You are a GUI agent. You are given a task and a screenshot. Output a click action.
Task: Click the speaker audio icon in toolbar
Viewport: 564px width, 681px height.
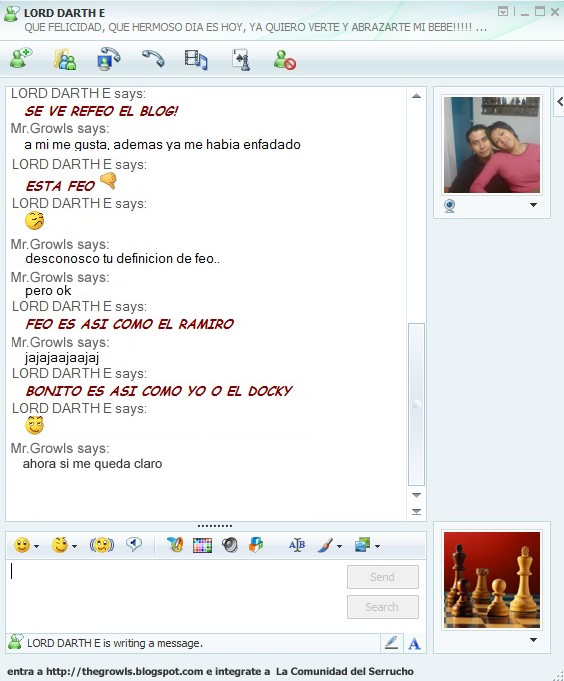coord(230,545)
